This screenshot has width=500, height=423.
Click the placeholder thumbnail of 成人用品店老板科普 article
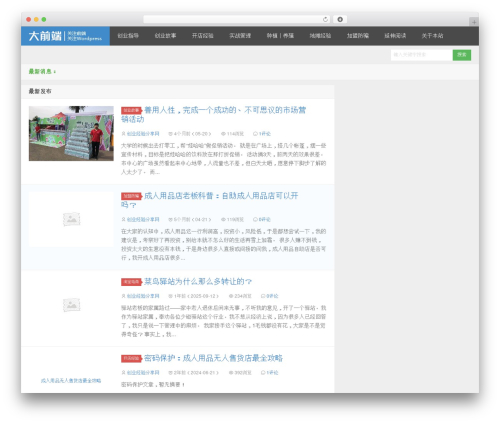coord(71,219)
